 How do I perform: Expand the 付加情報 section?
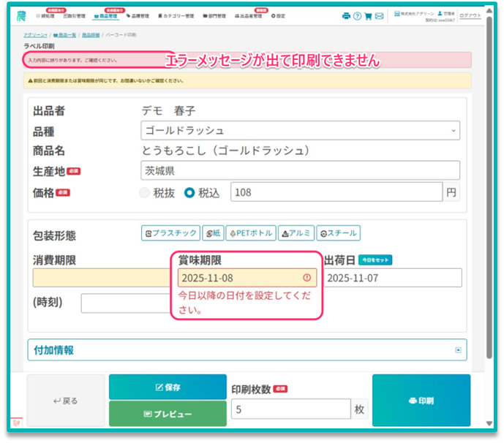(x=247, y=350)
